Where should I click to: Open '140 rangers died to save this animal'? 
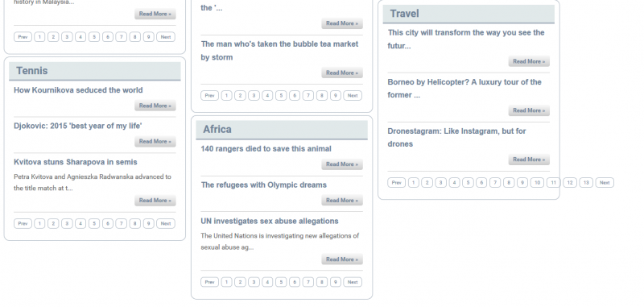point(266,149)
